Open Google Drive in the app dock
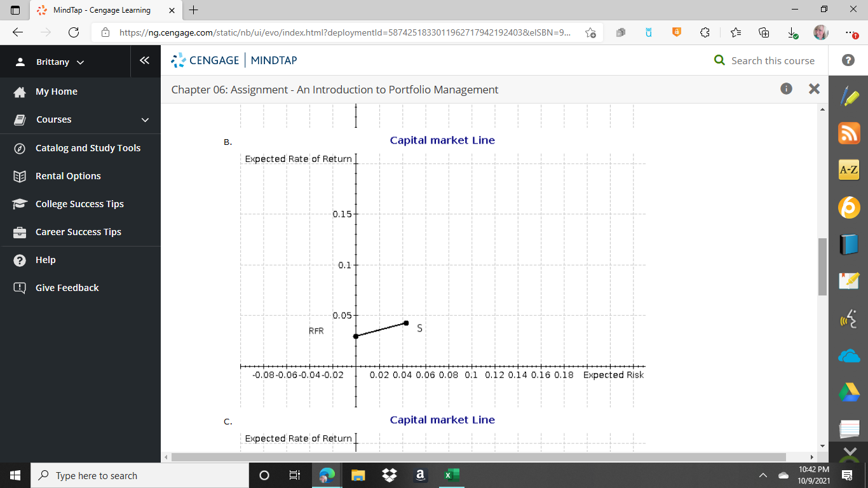The width and height of the screenshot is (868, 488). click(848, 392)
